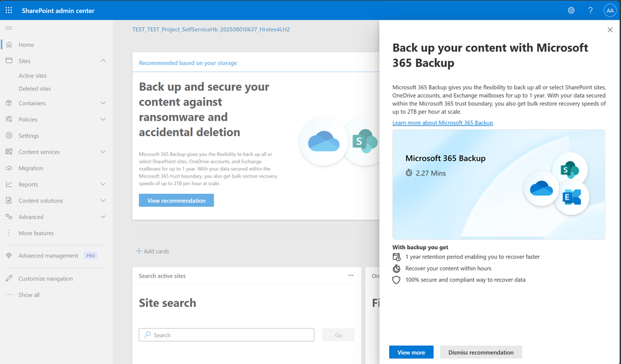Collapse navigation with hamburger icon
This screenshot has height=364, width=621.
pyautogui.click(x=9, y=28)
